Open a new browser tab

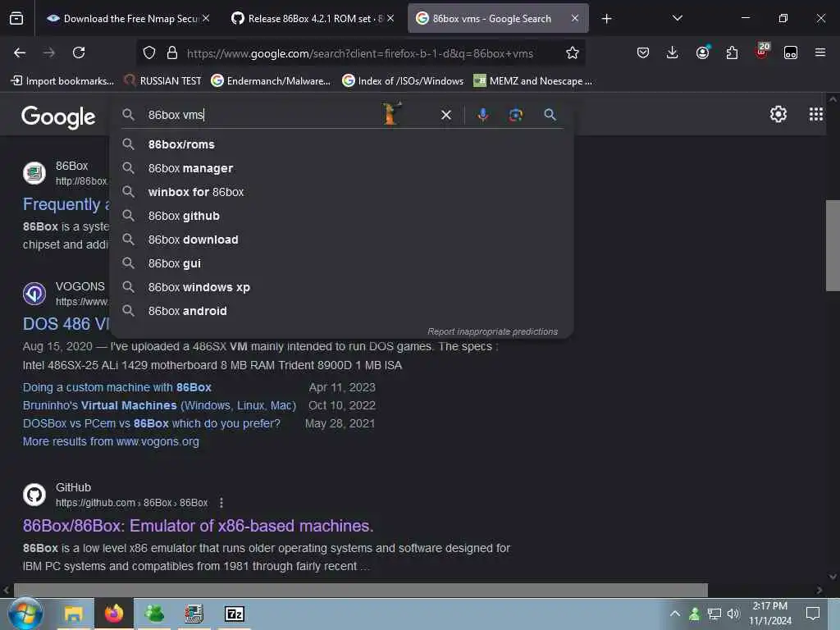coord(606,19)
